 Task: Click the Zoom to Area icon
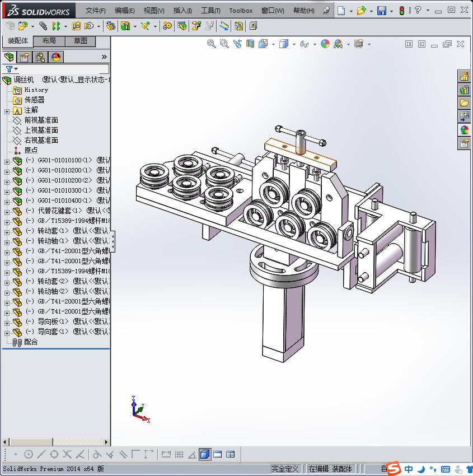224,44
